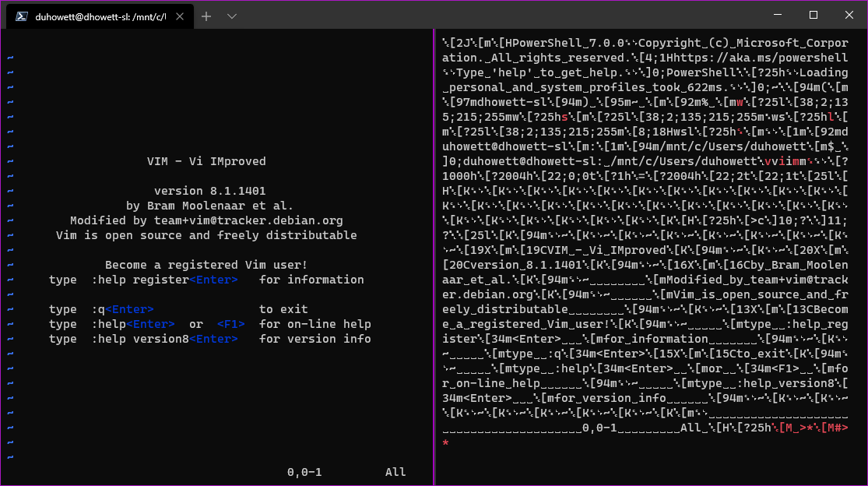This screenshot has width=868, height=486.
Task: Close the terminal window
Action: point(849,15)
